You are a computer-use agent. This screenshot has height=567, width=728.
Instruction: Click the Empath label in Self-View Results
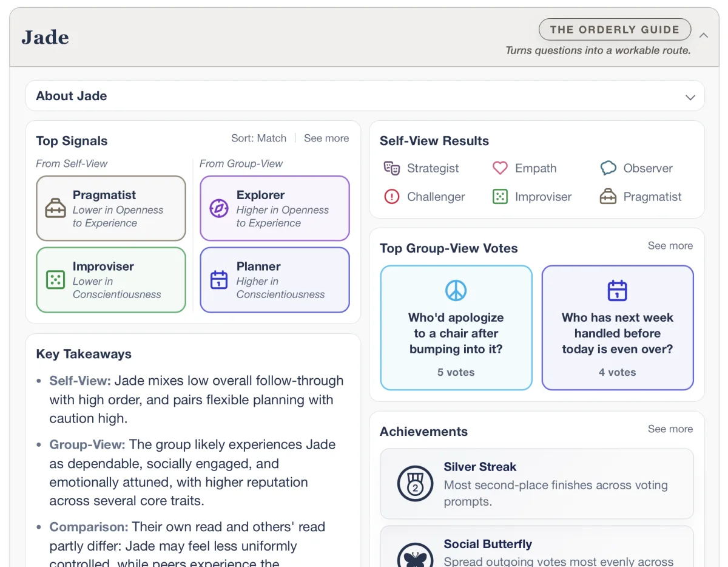pyautogui.click(x=536, y=168)
